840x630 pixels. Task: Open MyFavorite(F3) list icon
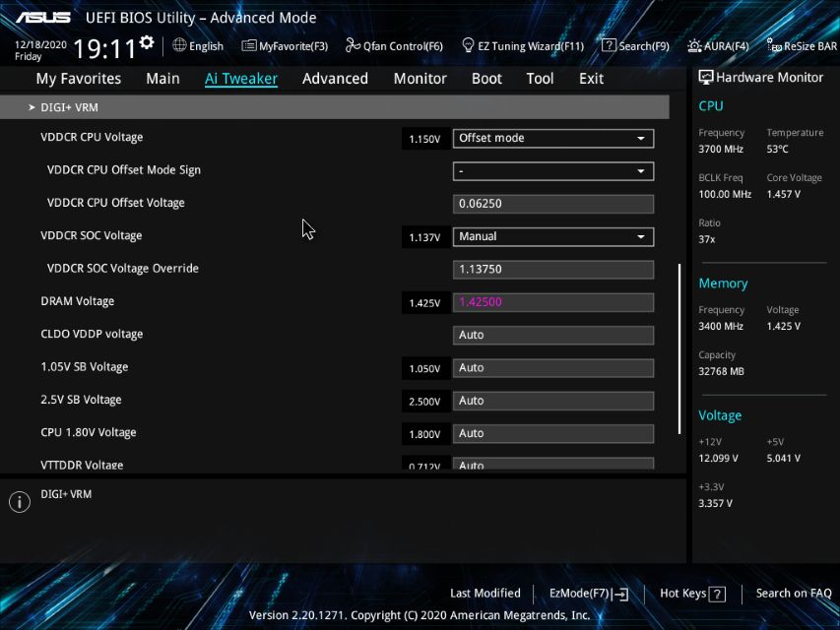[248, 45]
